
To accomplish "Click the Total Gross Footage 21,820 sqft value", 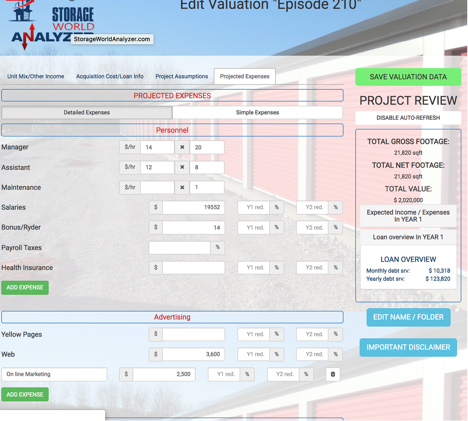I will coord(408,153).
